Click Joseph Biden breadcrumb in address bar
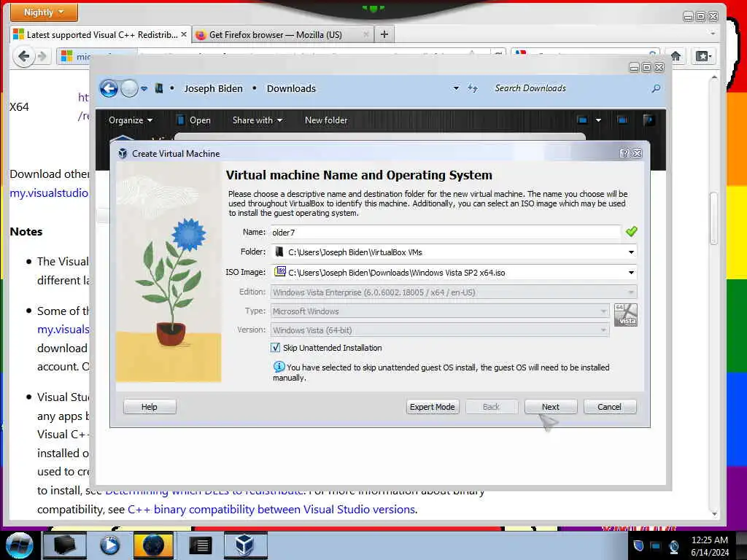The width and height of the screenshot is (747, 560). 214,88
